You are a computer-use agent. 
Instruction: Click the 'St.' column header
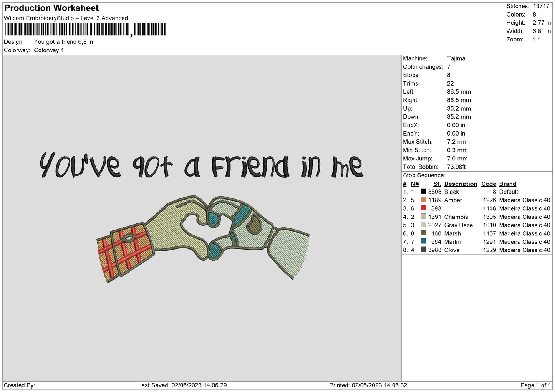pyautogui.click(x=437, y=184)
